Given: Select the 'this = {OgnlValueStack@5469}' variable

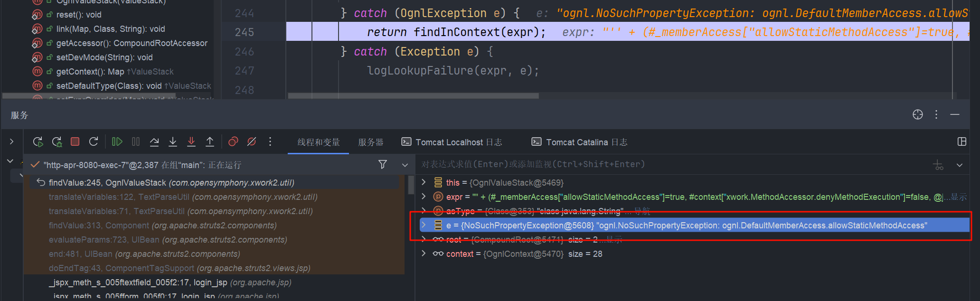Looking at the screenshot, I should 505,183.
